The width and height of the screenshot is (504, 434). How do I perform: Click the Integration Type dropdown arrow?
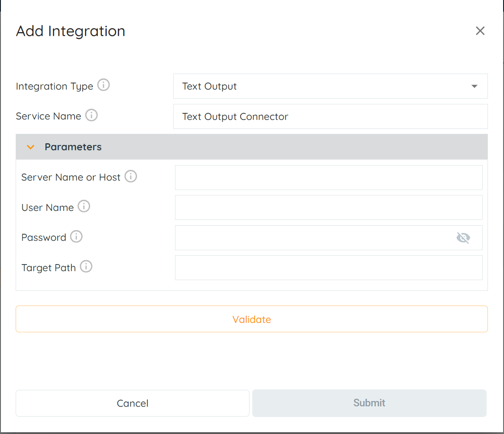[x=475, y=86]
